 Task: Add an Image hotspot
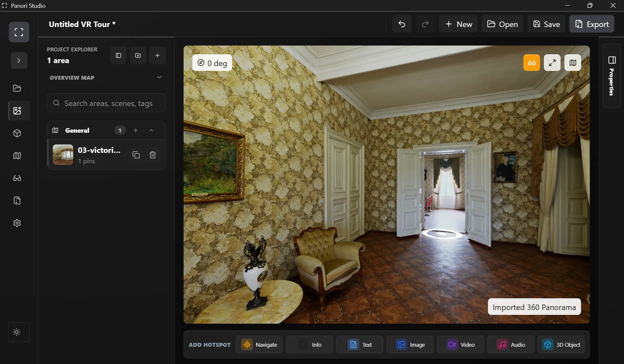410,344
